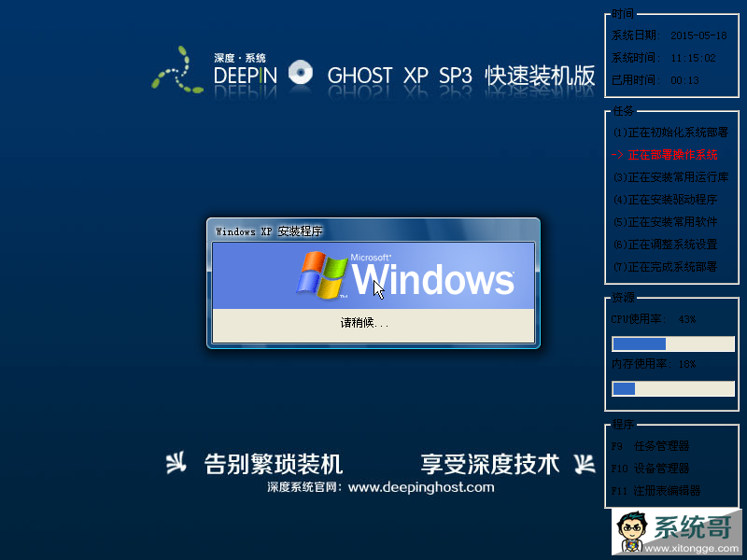Click the 已用时间 value 00:13
747x560 pixels.
[684, 80]
